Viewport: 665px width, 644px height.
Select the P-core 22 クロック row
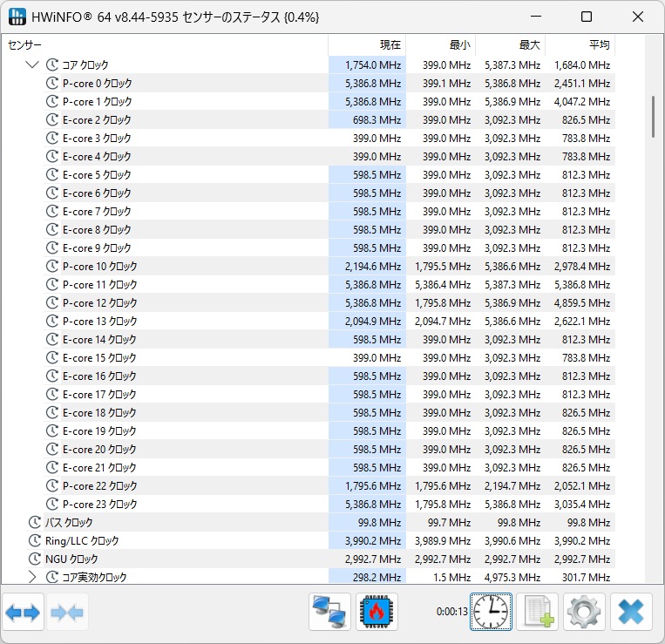329,486
